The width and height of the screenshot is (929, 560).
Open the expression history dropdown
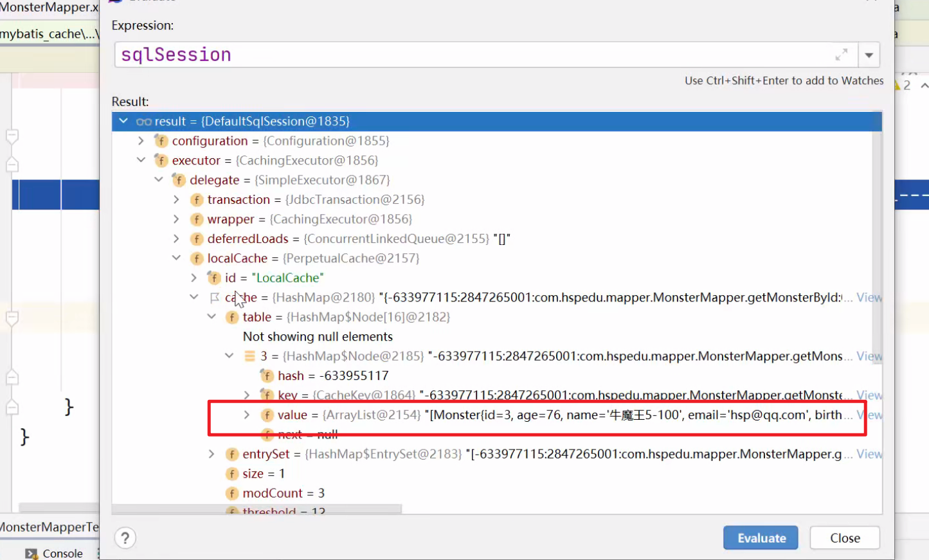[869, 55]
